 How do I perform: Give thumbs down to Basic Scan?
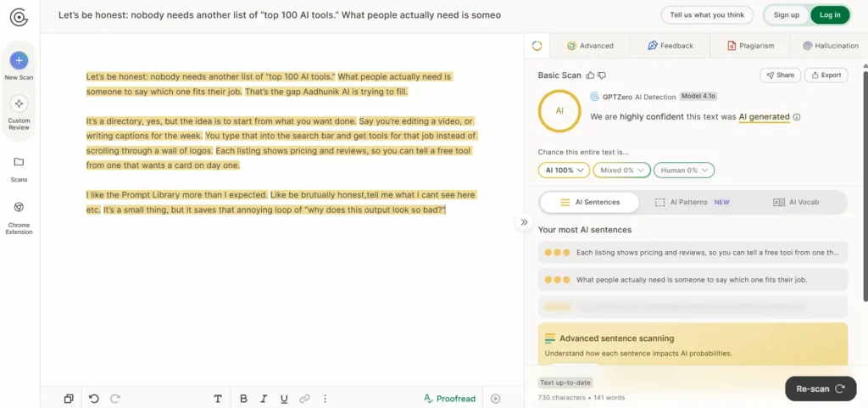(x=603, y=75)
